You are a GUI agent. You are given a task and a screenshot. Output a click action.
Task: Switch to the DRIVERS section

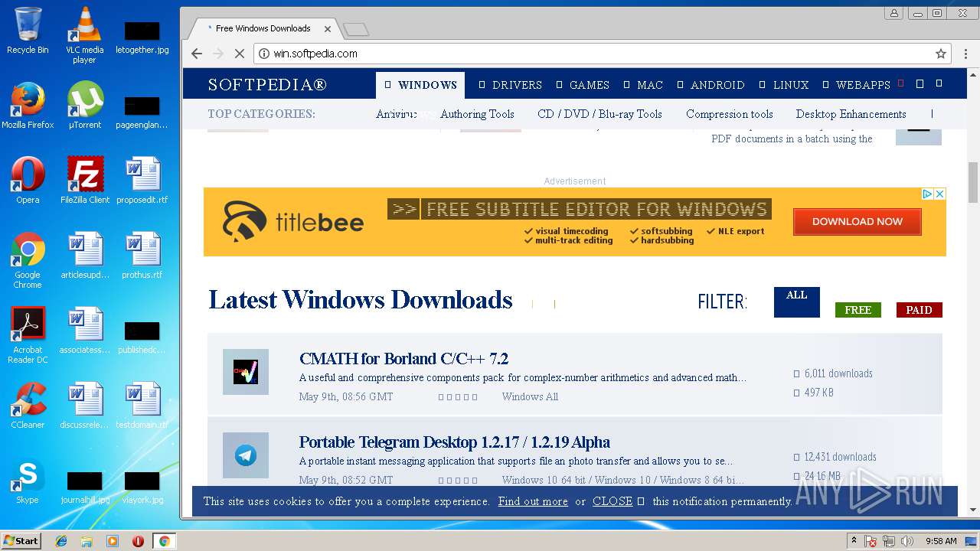[510, 85]
